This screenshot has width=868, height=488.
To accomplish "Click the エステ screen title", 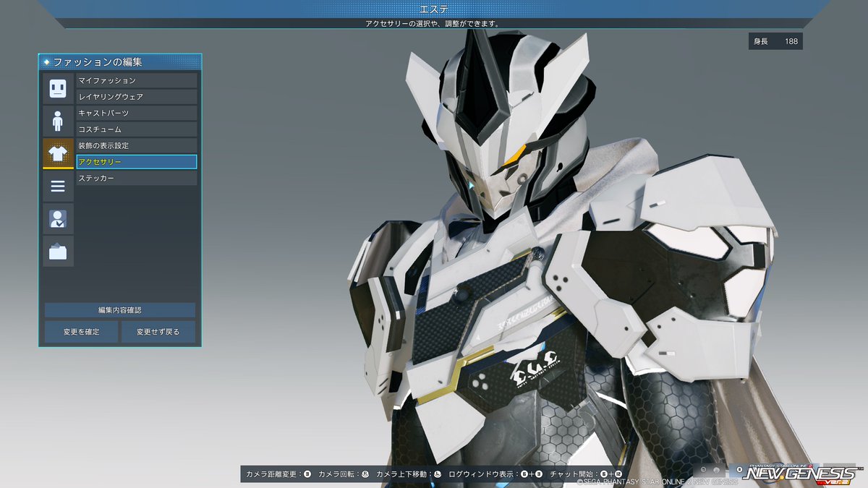I will (x=433, y=9).
